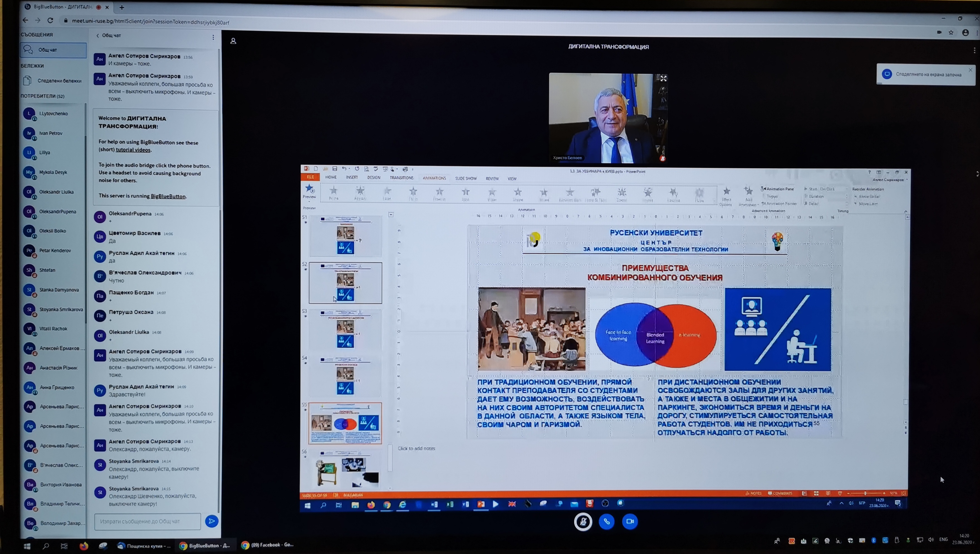Click tutorial videos link

tap(133, 150)
